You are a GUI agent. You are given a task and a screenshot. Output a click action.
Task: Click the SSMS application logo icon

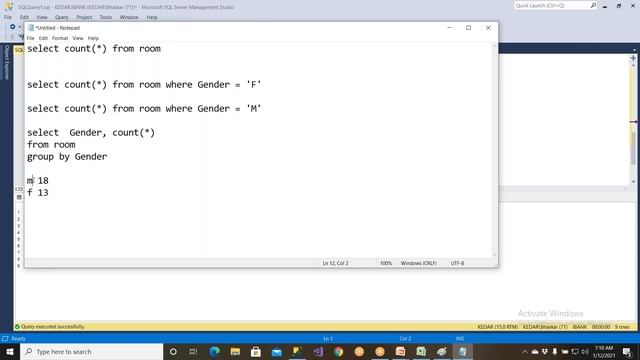pos(9,7)
